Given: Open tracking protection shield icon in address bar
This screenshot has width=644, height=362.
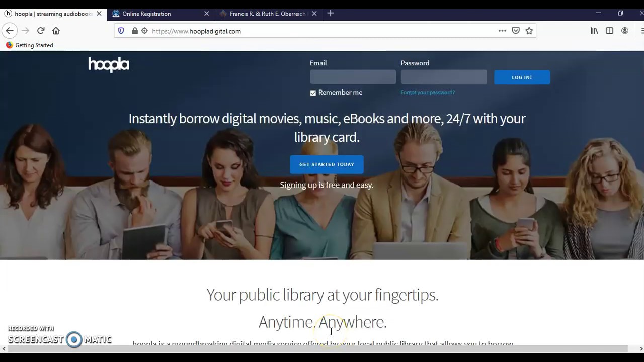Looking at the screenshot, I should 121,31.
